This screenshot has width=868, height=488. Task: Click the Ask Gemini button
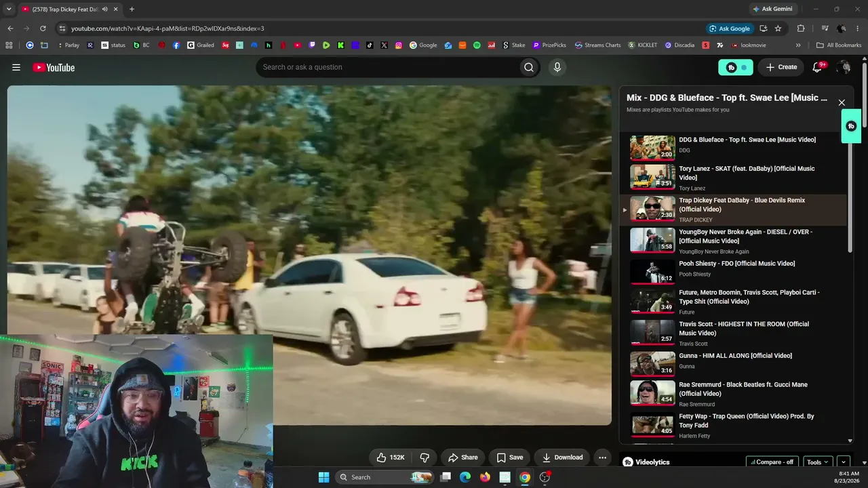[x=772, y=9]
